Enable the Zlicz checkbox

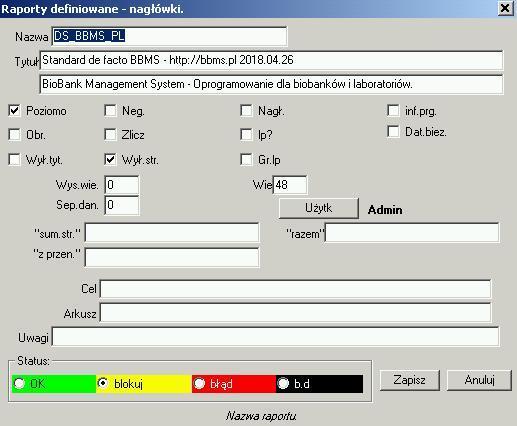110,135
